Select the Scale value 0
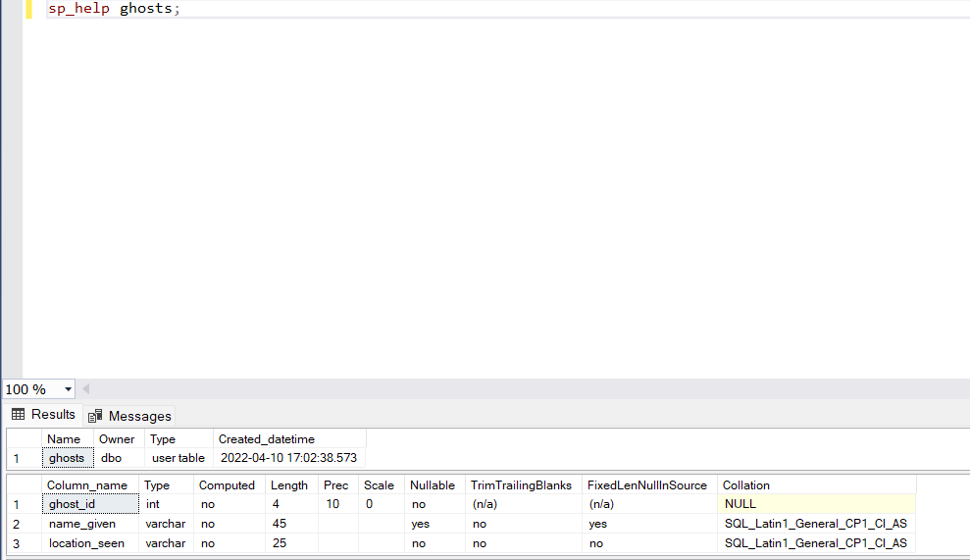Screen dimensions: 970x560 tap(382, 504)
